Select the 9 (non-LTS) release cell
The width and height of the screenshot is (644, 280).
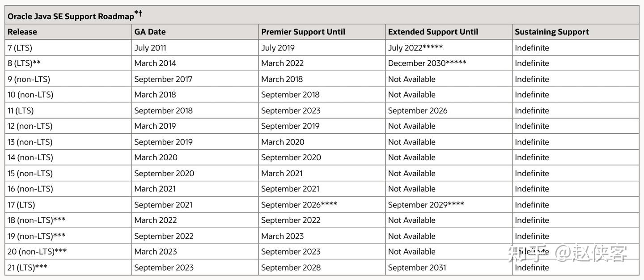pyautogui.click(x=29, y=79)
